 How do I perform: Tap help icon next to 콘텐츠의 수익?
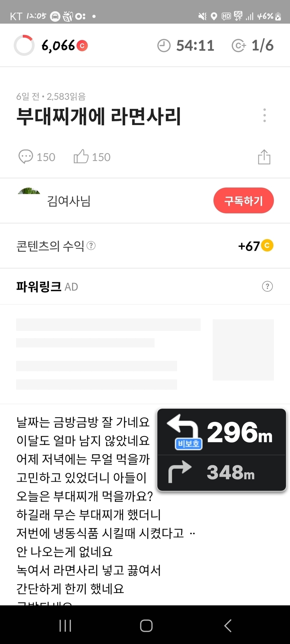(91, 246)
